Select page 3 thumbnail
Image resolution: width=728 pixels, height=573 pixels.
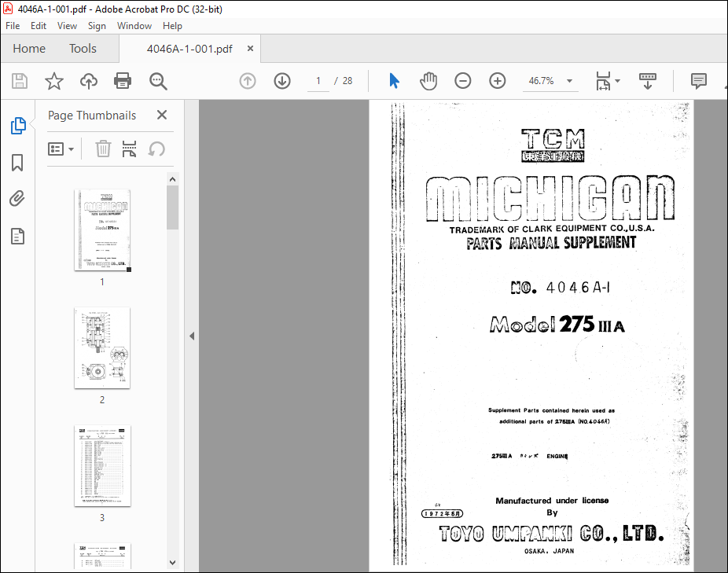click(102, 466)
